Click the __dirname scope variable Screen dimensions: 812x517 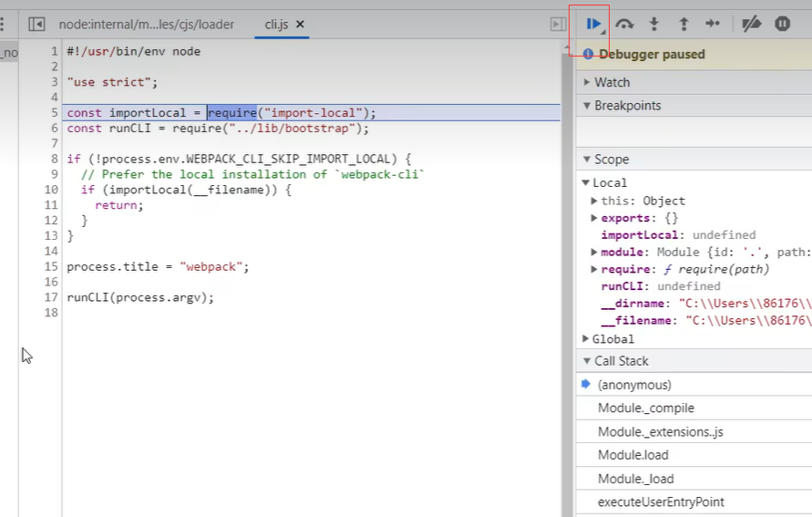[706, 304]
